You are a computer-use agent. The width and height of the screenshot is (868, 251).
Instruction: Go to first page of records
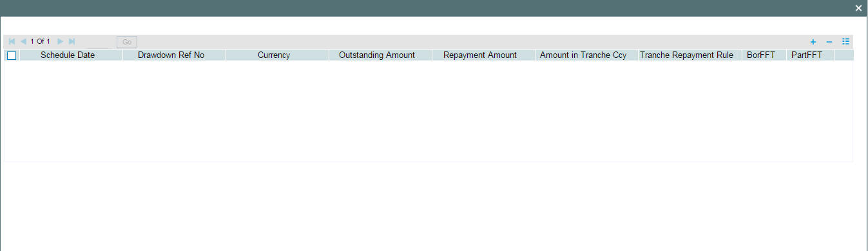pyautogui.click(x=12, y=41)
